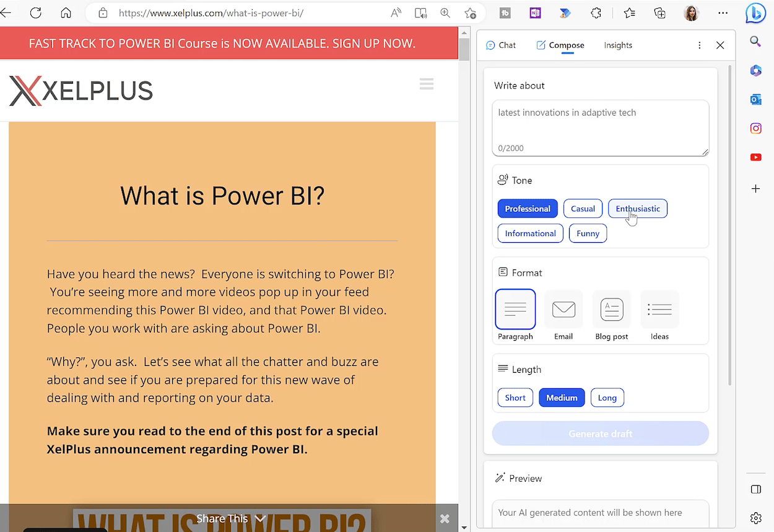The width and height of the screenshot is (774, 532).
Task: Pick the Paragraph format
Action: 515,315
